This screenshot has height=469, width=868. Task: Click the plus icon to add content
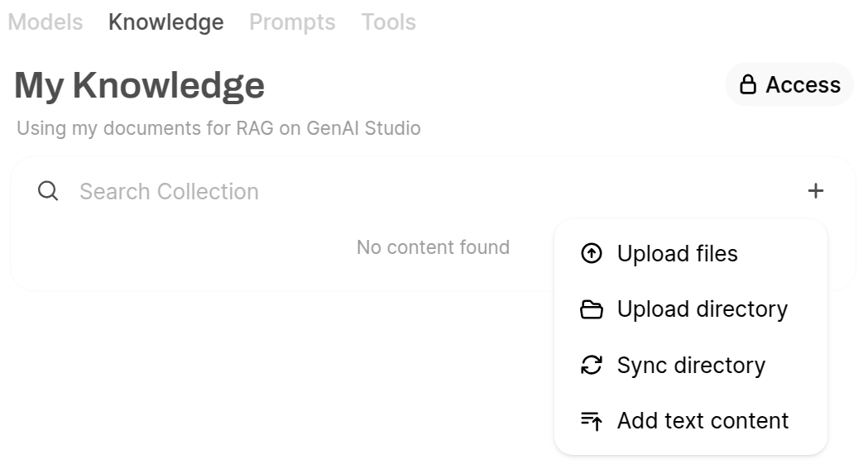pos(815,191)
